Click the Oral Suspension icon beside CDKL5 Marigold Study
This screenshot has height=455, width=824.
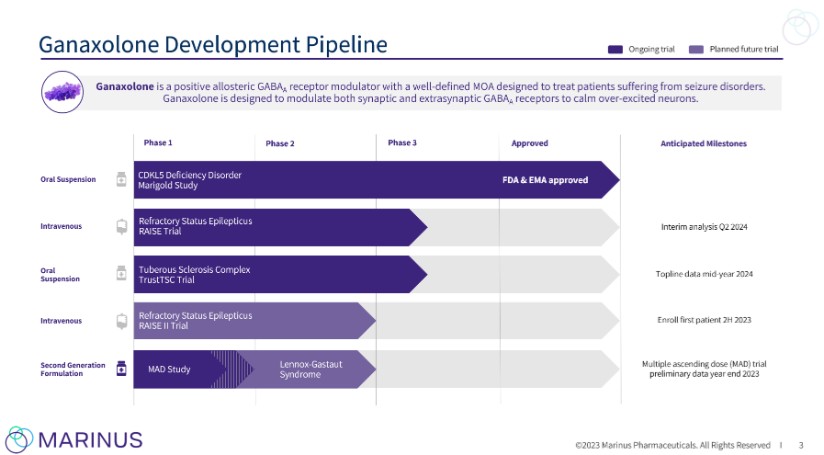point(121,180)
